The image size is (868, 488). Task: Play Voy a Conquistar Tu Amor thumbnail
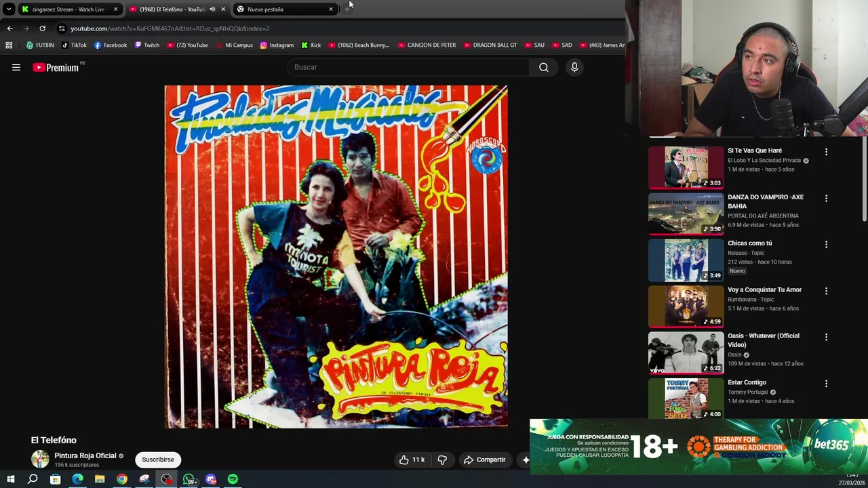click(686, 306)
